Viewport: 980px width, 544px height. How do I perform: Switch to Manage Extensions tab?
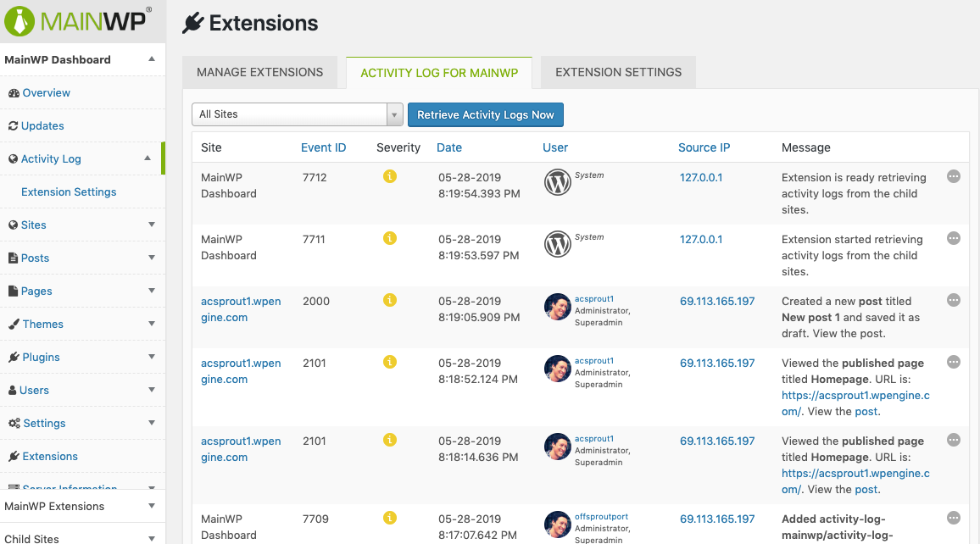[260, 73]
